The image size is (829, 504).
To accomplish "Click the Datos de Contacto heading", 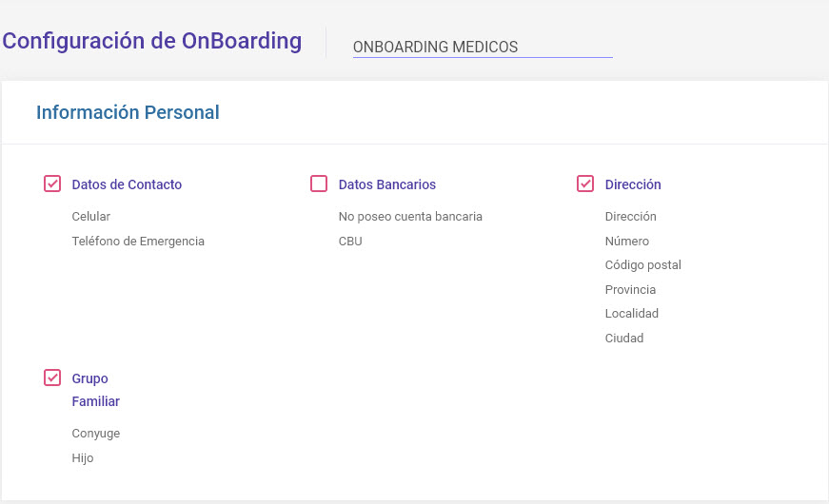I will pyautogui.click(x=127, y=184).
